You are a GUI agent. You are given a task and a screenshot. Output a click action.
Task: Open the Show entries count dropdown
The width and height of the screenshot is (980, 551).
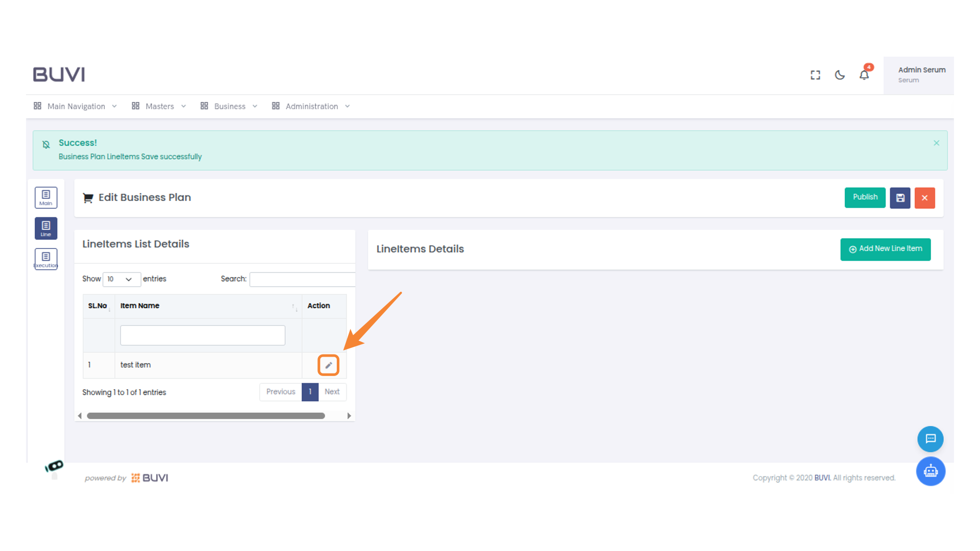121,279
